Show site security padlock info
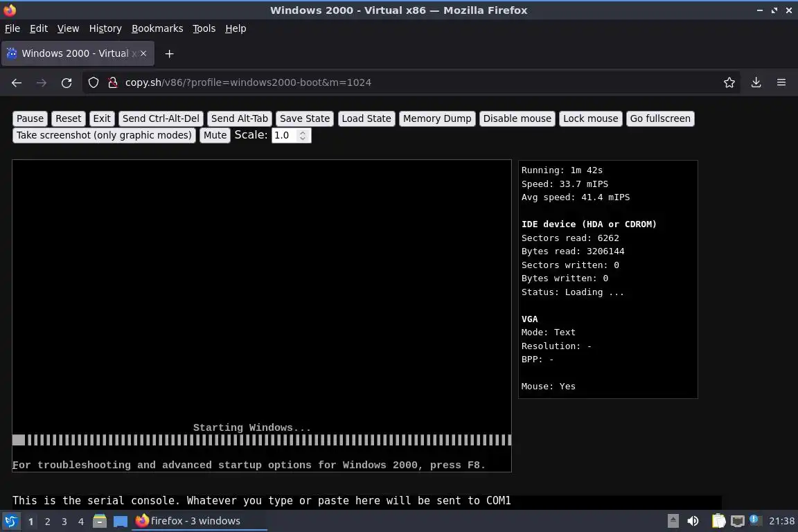 [113, 82]
